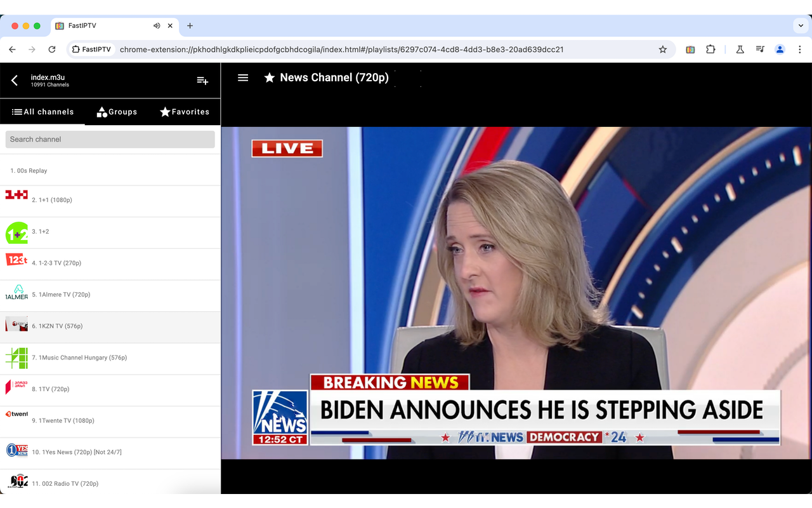Click the address bar URL

click(x=341, y=50)
